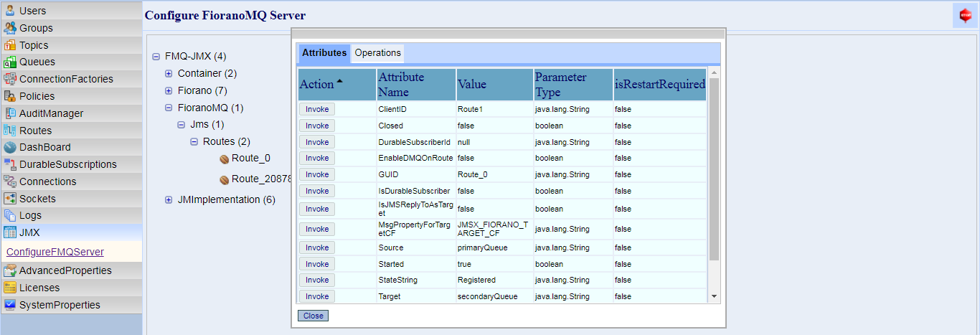The height and width of the screenshot is (335, 980).
Task: Open the ConfigureFMQServer link
Action: (55, 252)
